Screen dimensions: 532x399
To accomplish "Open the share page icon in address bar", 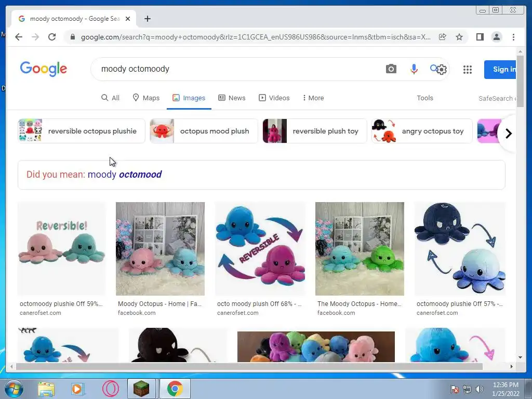I will (x=443, y=37).
